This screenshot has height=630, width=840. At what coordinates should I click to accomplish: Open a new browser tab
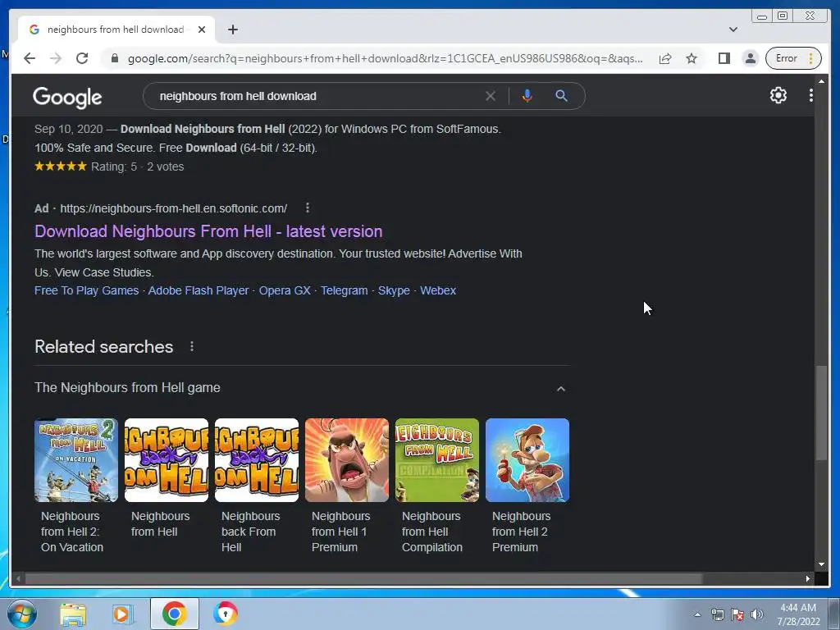(x=232, y=30)
